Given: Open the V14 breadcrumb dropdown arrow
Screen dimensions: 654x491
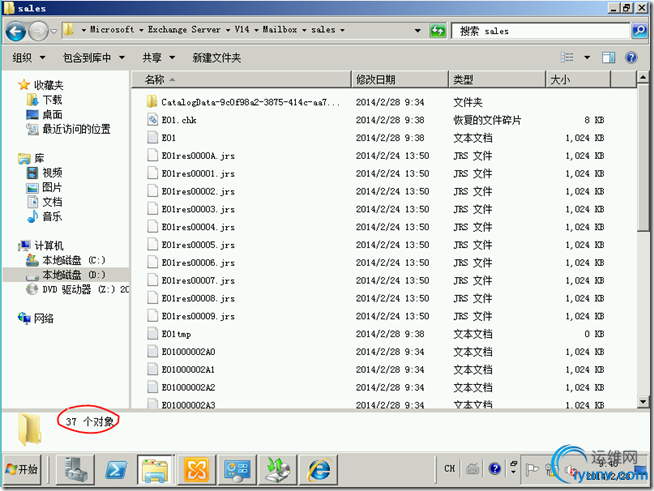Looking at the screenshot, I should [x=256, y=30].
